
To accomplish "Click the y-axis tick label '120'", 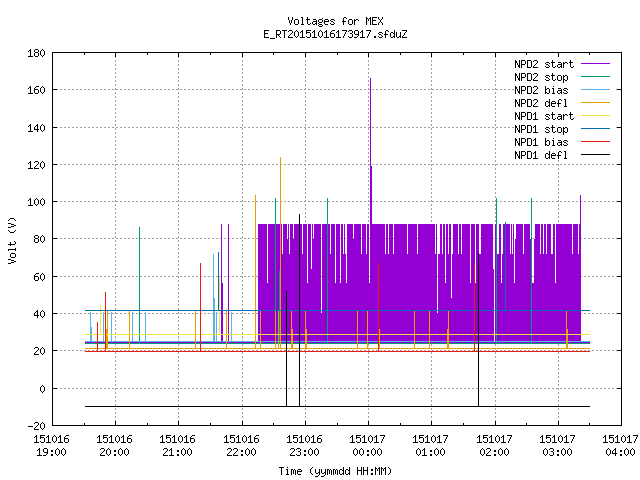I will coord(36,165).
